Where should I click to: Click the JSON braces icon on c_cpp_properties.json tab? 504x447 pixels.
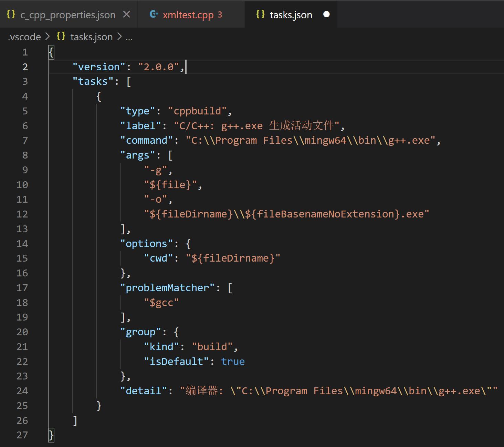[x=11, y=14]
